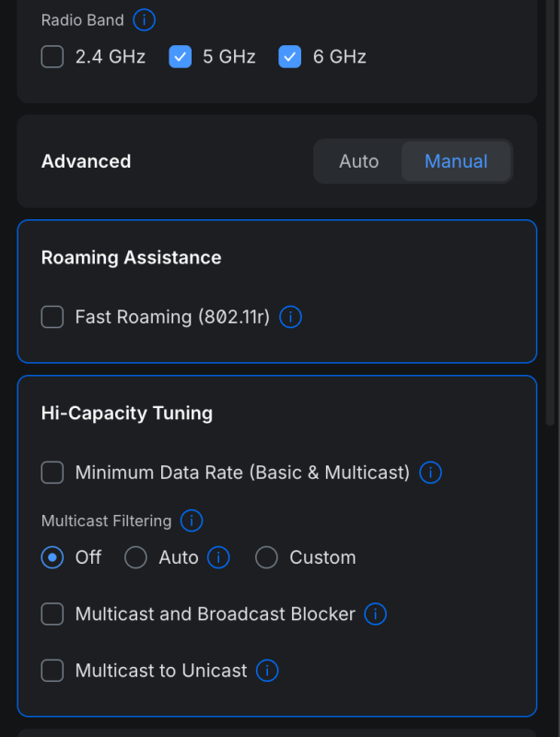Uncheck the 5 GHz radio band
560x737 pixels.
[x=181, y=57]
